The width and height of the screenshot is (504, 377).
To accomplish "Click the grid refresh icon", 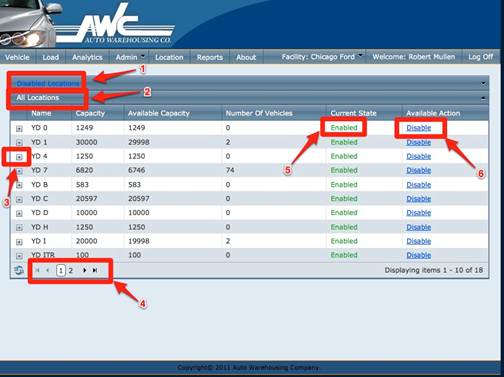I will (x=19, y=270).
